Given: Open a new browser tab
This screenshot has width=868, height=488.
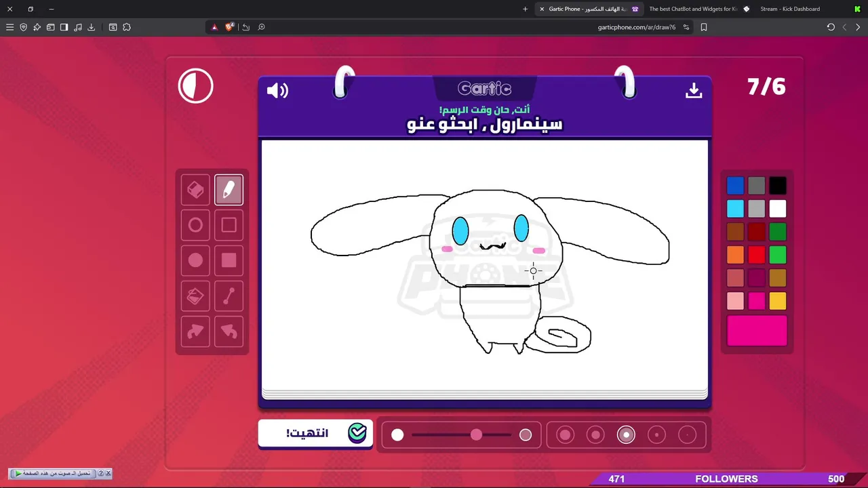Looking at the screenshot, I should pyautogui.click(x=525, y=9).
